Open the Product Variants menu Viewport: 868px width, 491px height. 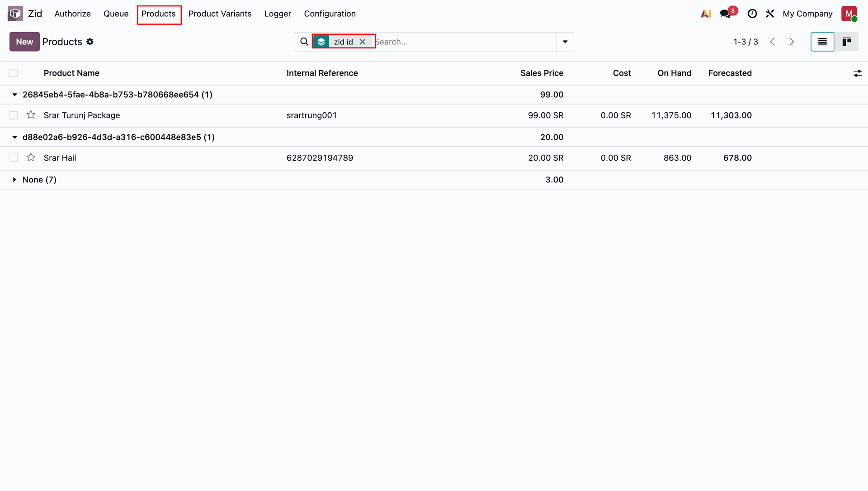point(220,14)
